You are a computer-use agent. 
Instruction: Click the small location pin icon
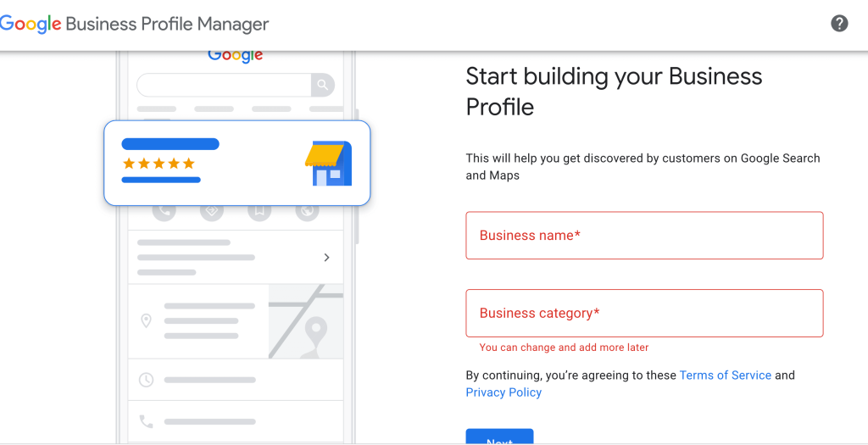point(146,321)
